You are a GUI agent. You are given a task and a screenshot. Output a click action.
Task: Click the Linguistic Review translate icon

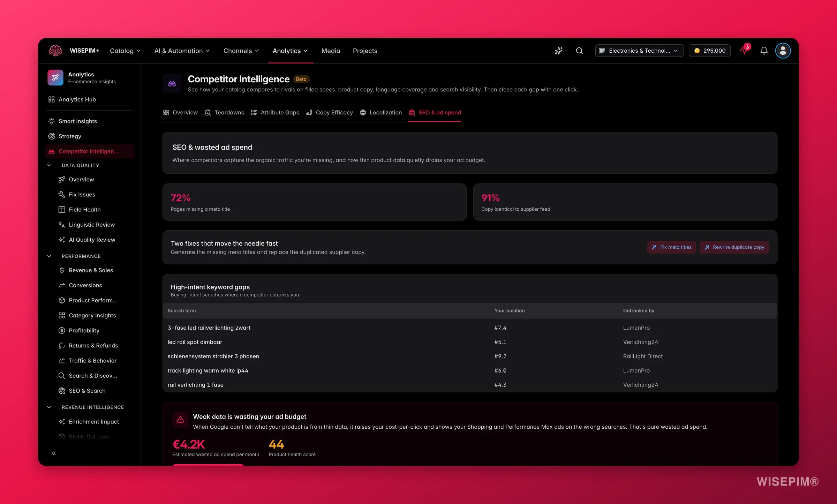pos(62,224)
